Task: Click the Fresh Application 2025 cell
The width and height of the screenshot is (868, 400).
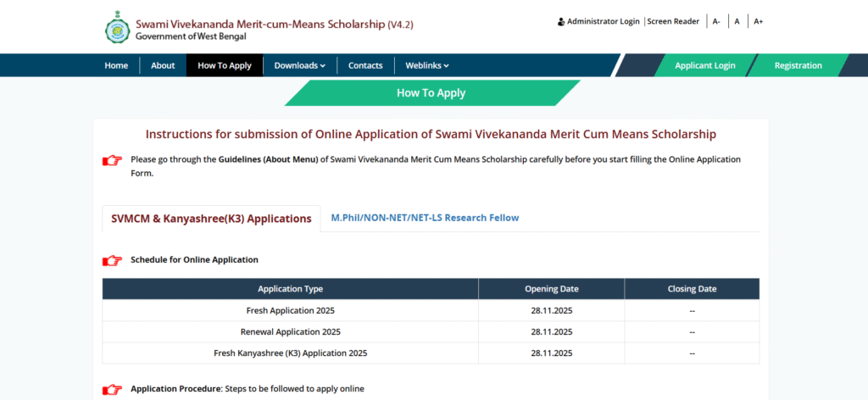Action: 290,310
